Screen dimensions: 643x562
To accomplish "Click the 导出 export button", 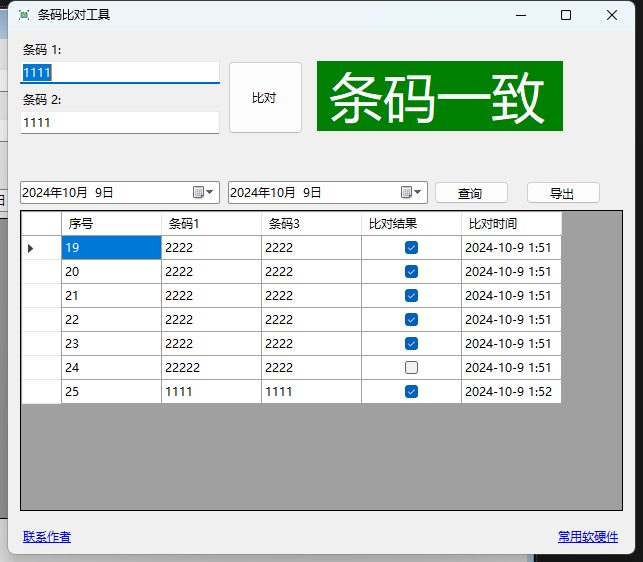I will point(563,193).
